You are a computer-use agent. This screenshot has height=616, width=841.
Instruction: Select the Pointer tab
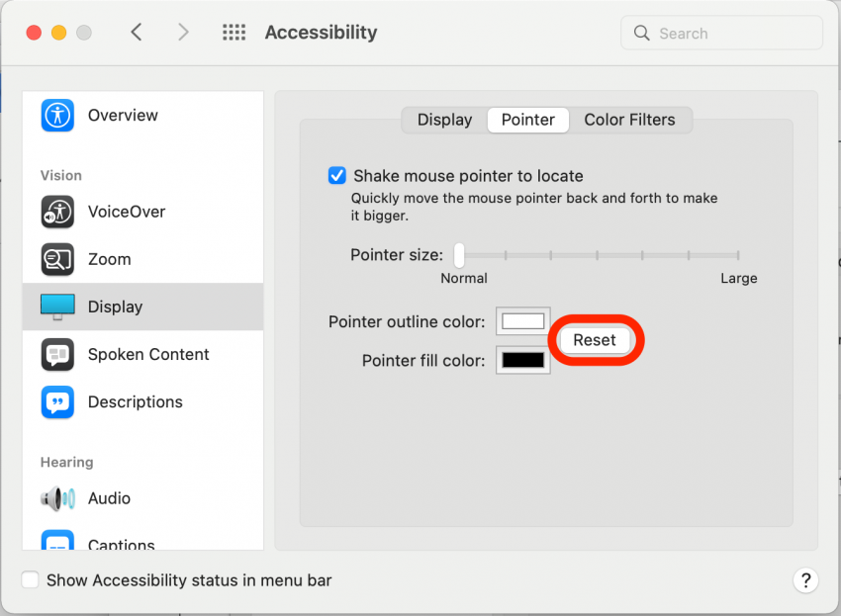[x=527, y=120]
